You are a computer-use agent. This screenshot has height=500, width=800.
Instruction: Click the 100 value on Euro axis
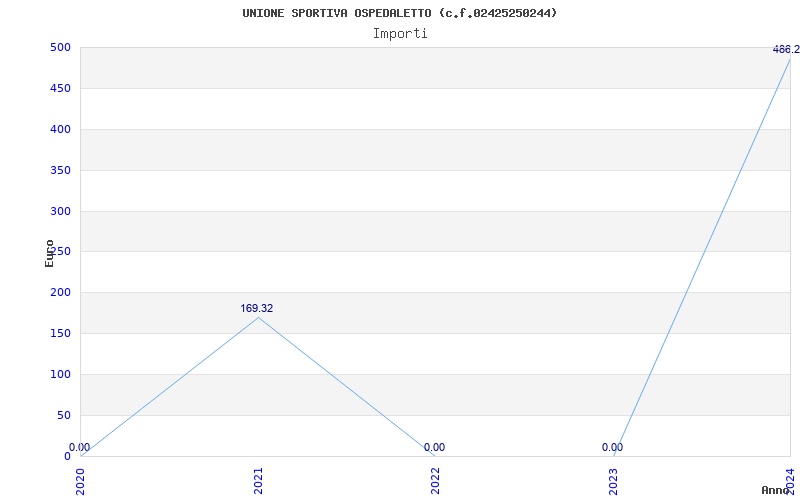[60, 374]
